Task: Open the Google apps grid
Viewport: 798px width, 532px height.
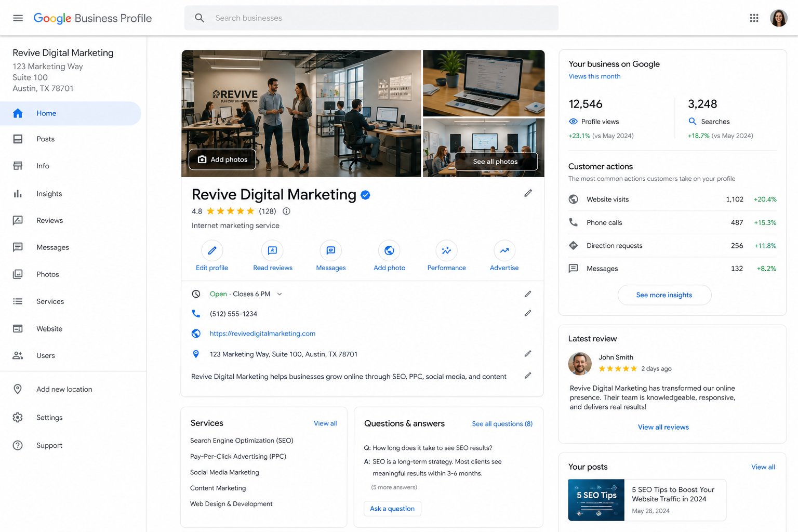Action: point(754,18)
